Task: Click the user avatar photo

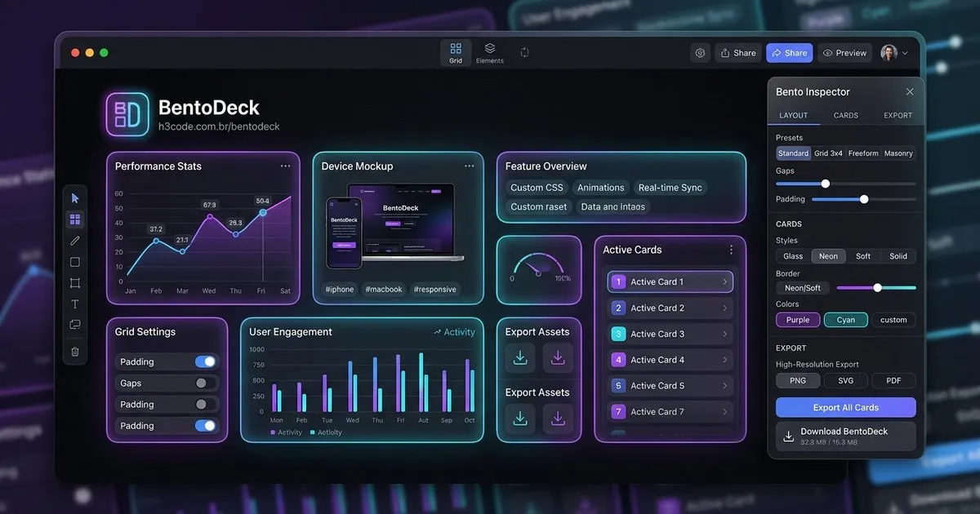Action: tap(889, 52)
